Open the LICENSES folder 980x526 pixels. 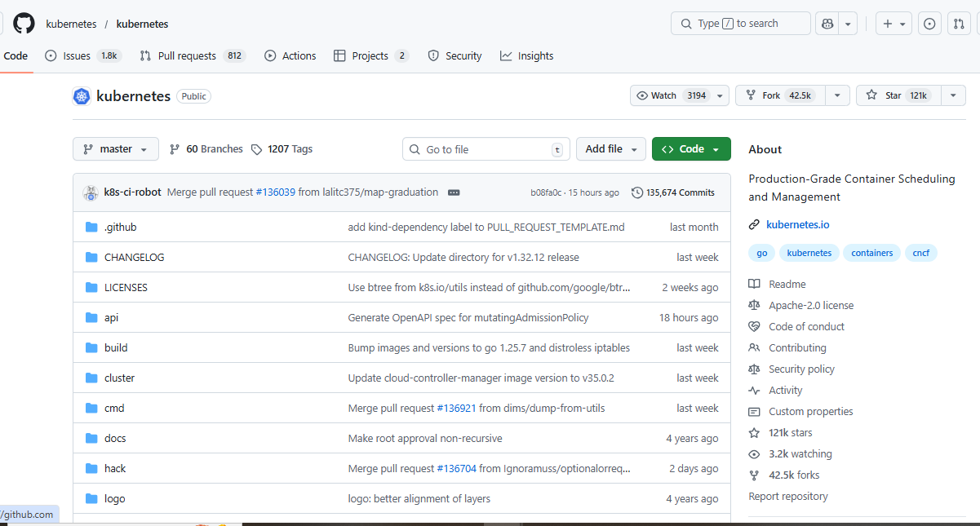pos(126,287)
